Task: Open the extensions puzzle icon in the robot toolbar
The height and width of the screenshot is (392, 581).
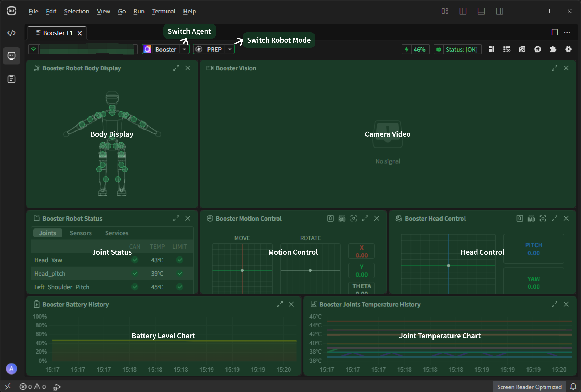Action: pos(553,49)
